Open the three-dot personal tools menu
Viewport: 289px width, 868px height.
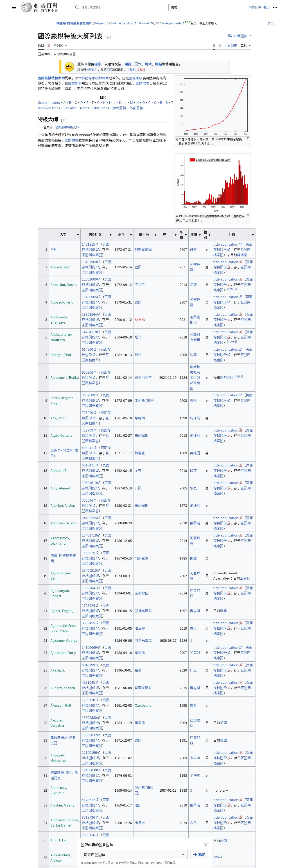[x=275, y=7]
